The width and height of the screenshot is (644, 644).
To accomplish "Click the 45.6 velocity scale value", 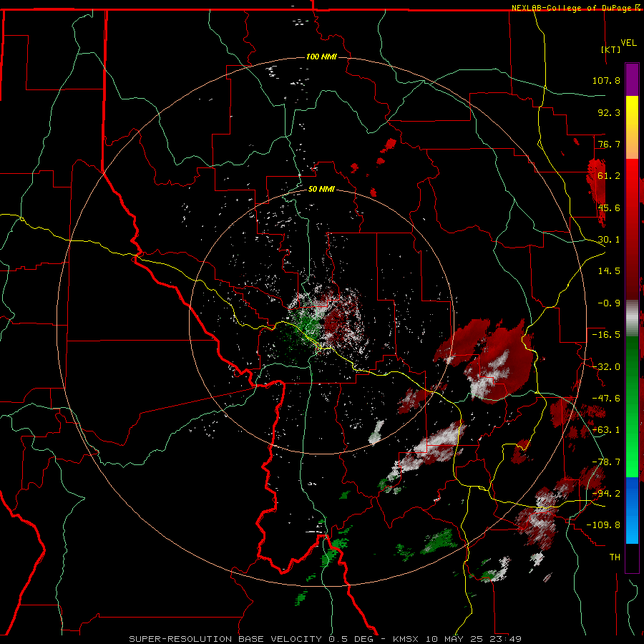I will tap(609, 208).
